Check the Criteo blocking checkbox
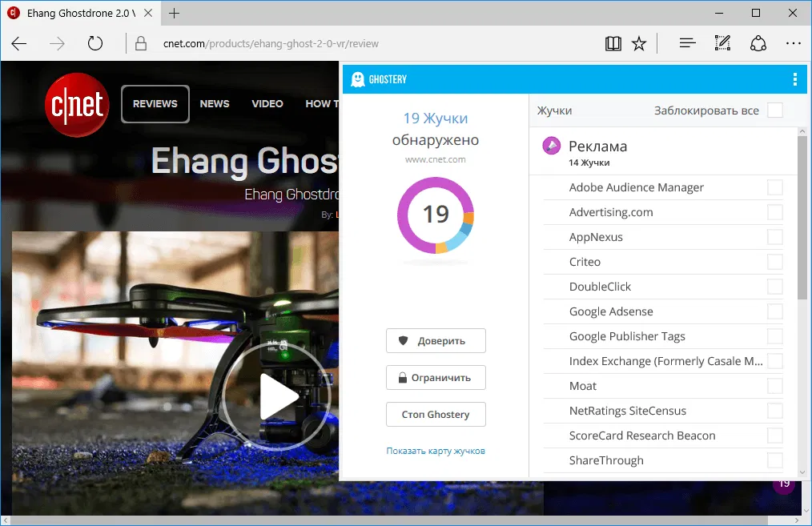Viewport: 812px width, 526px height. (774, 261)
